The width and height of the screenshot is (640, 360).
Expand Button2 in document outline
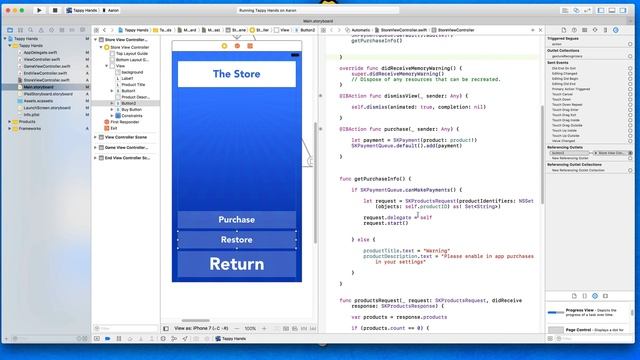tap(112, 103)
